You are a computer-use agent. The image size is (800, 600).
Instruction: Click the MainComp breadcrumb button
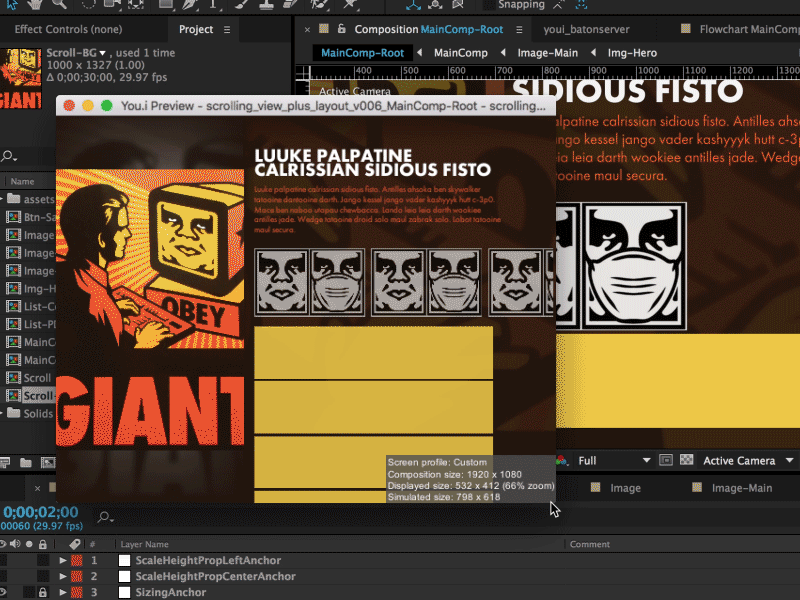(x=460, y=52)
